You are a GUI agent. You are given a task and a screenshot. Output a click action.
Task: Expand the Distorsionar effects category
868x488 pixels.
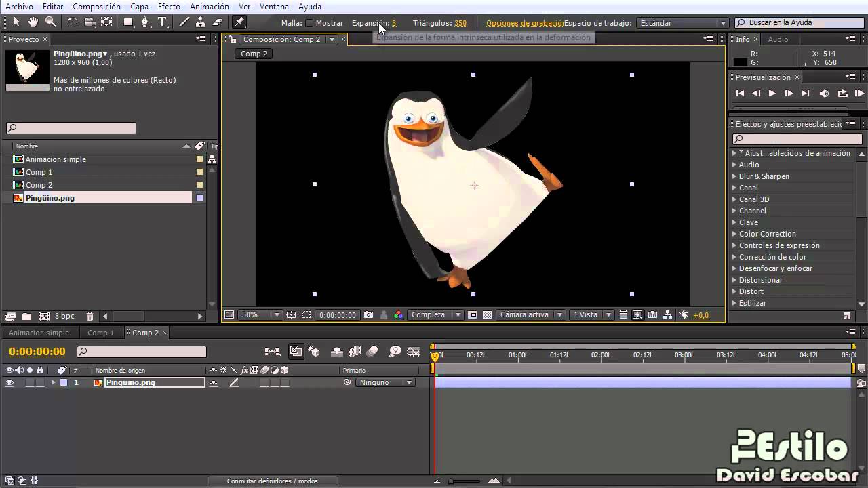tap(734, 280)
